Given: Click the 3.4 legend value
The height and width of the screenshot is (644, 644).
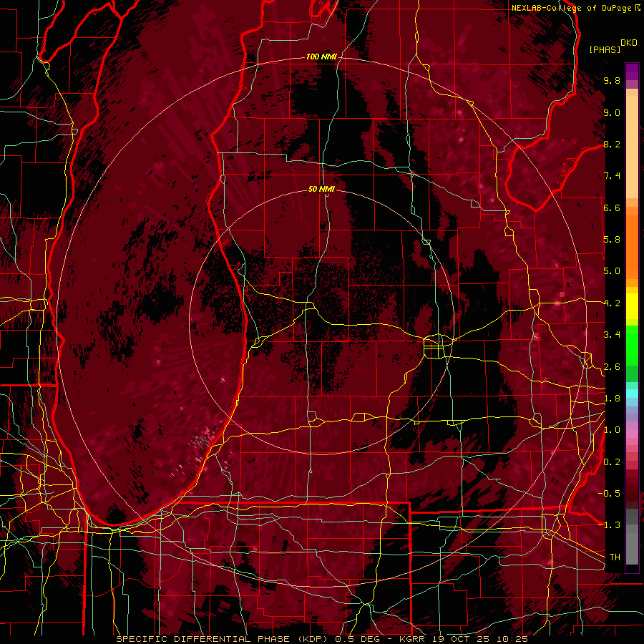Looking at the screenshot, I should click(612, 335).
